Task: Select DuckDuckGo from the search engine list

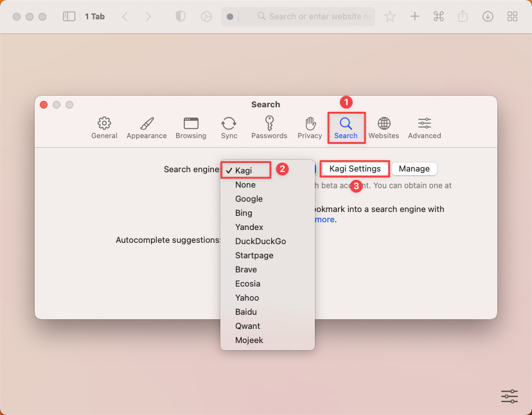Action: [x=260, y=242]
